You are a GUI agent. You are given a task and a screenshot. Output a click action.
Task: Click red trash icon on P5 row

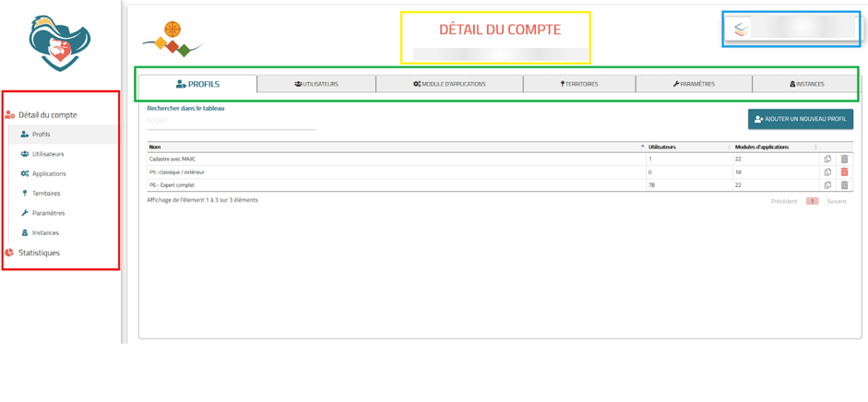coord(844,172)
